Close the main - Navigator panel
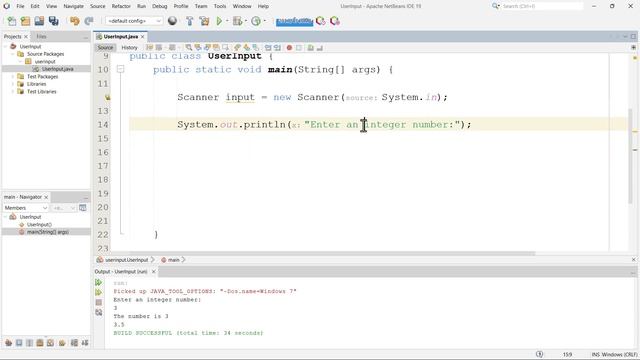 point(46,197)
